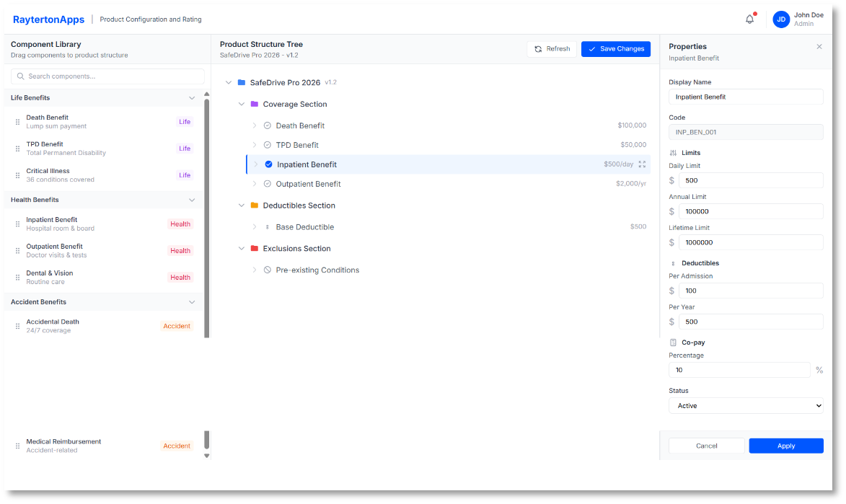Collapse the Deductibles Section
846x504 pixels.
pos(242,205)
